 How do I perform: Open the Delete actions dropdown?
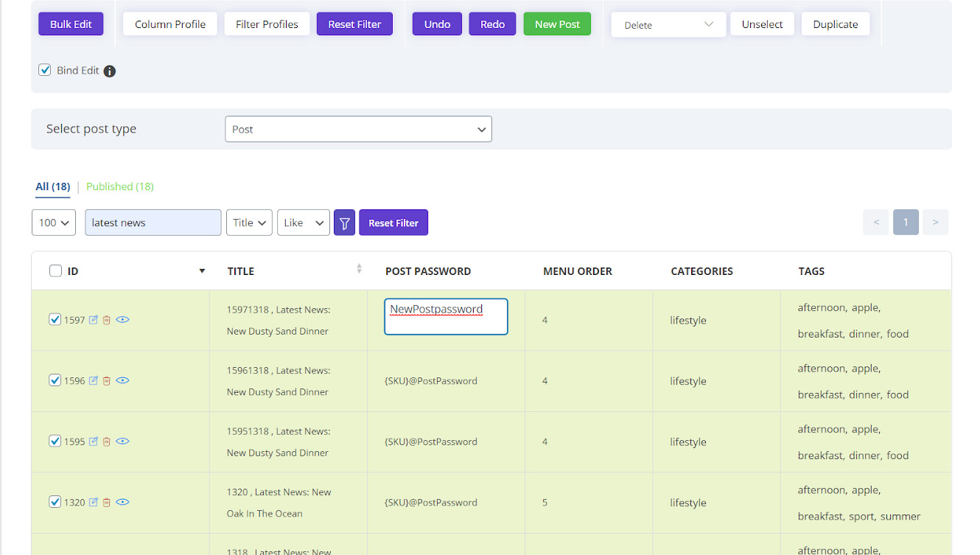point(668,24)
